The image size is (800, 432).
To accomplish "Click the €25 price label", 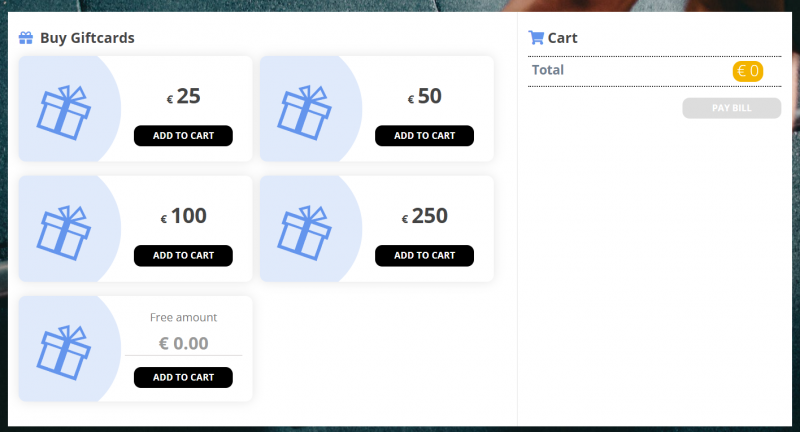I will coord(184,97).
